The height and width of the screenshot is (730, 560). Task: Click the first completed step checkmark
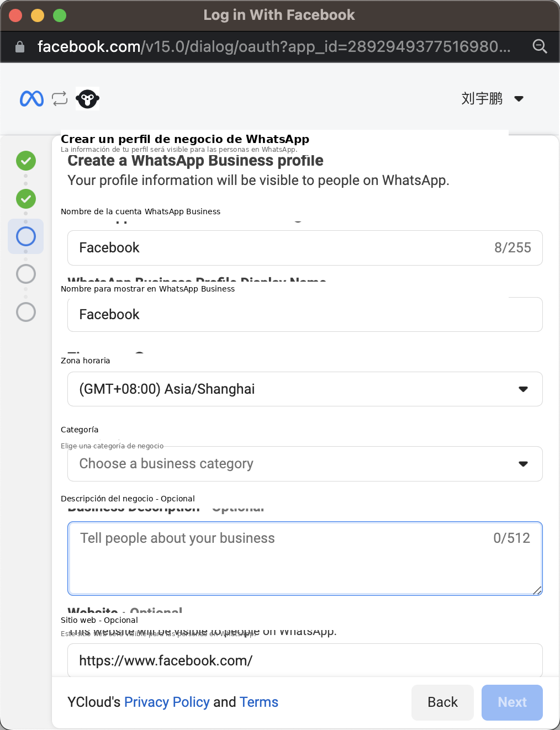pos(26,161)
